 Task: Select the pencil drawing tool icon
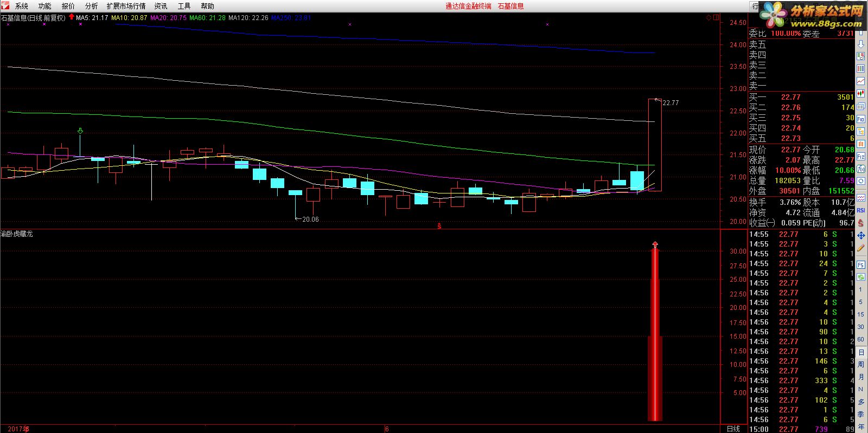pyautogui.click(x=861, y=248)
